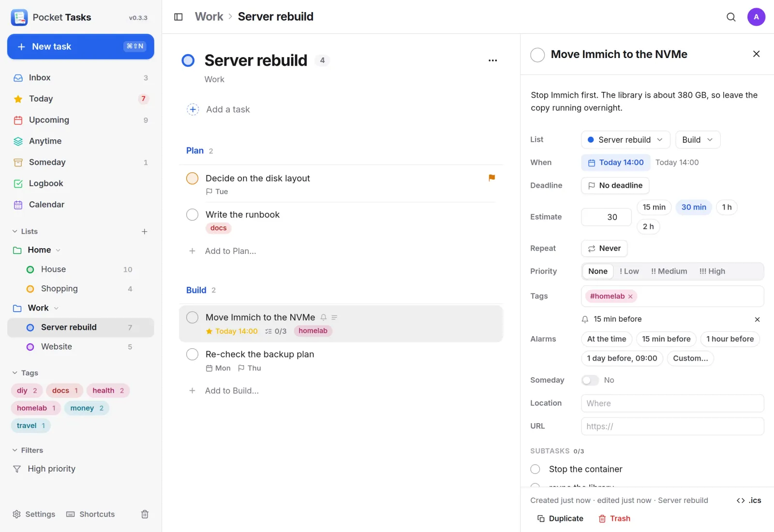Click the Location Where field
774x532 pixels.
[672, 403]
